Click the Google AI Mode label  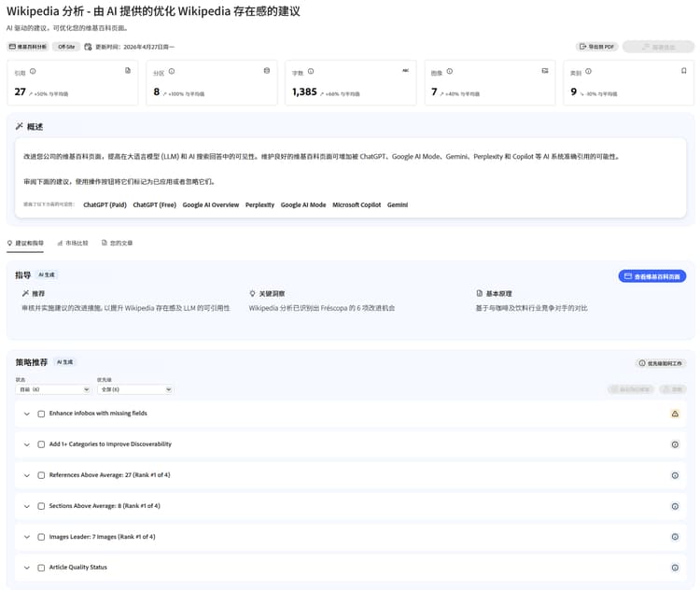pos(303,204)
